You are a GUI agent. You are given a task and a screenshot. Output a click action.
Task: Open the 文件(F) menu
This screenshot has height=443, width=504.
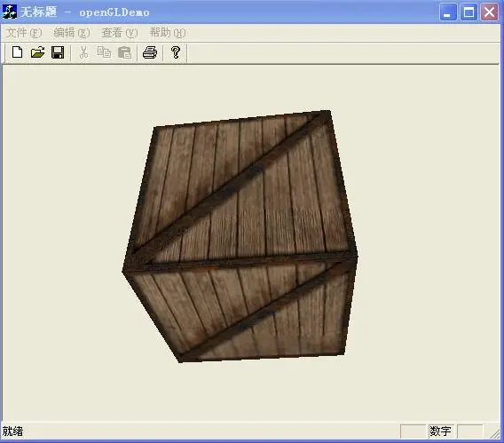[24, 33]
